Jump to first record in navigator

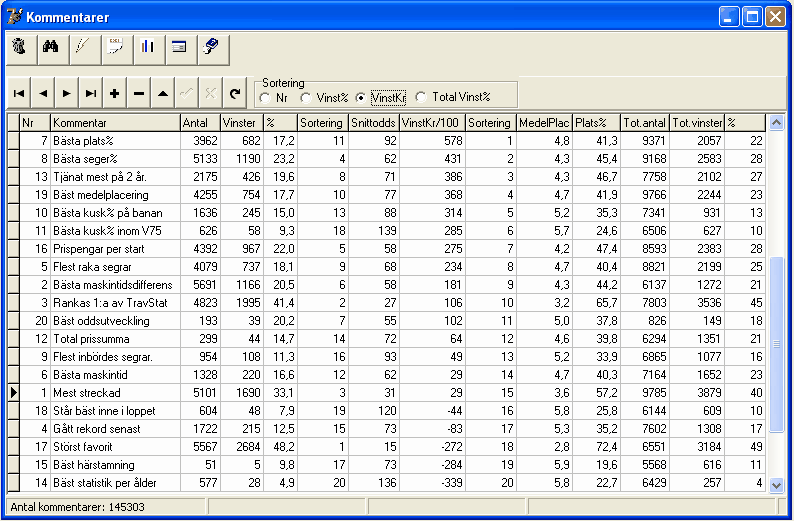pyautogui.click(x=19, y=93)
